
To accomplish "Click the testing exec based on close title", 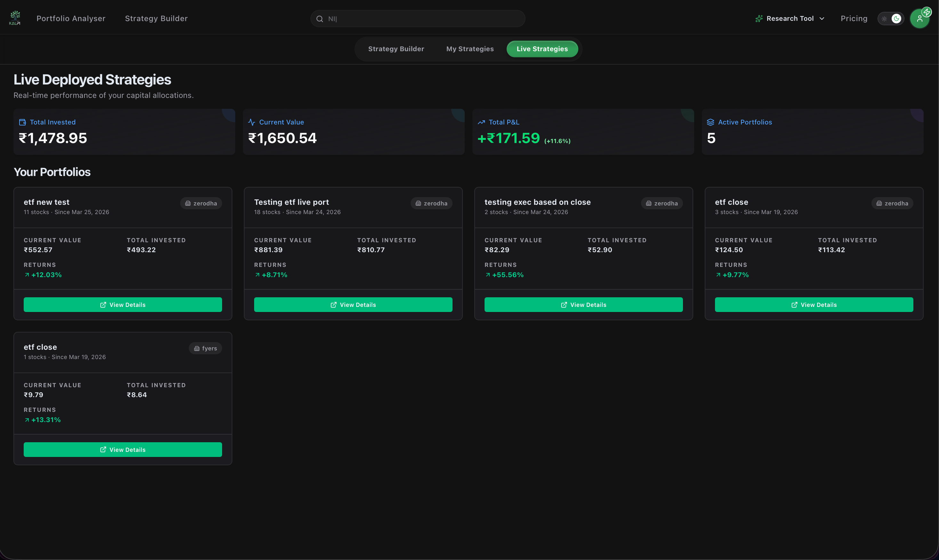I will pyautogui.click(x=537, y=202).
